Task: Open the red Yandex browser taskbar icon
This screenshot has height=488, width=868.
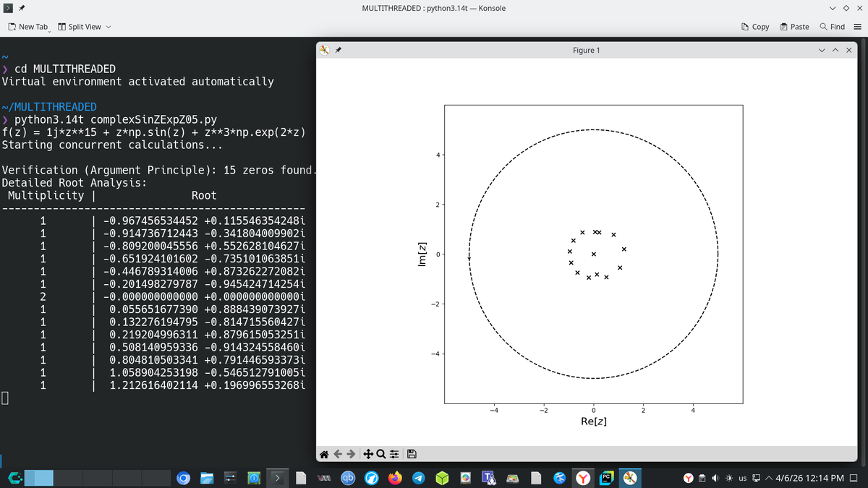Action: (583, 478)
